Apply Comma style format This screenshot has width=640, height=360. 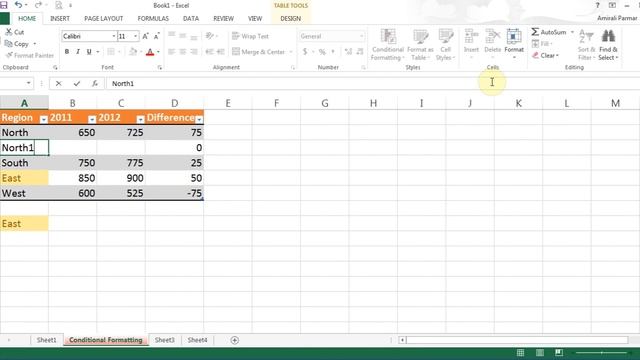coord(333,52)
